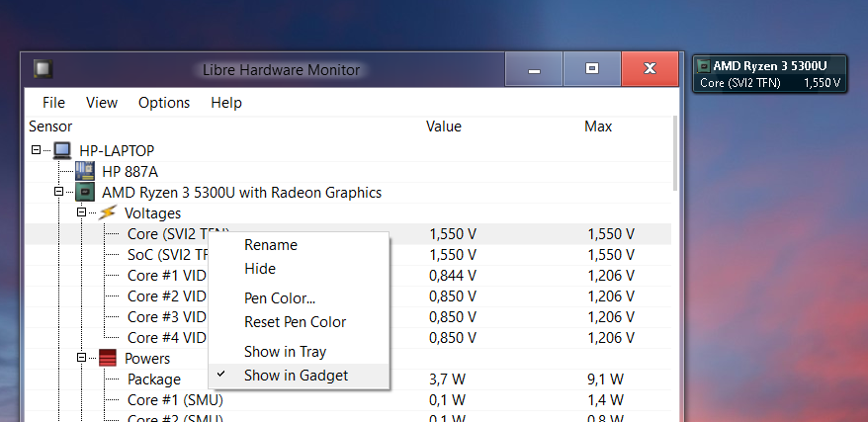
Task: Click the HP 887A motherboard icon
Action: (x=85, y=171)
